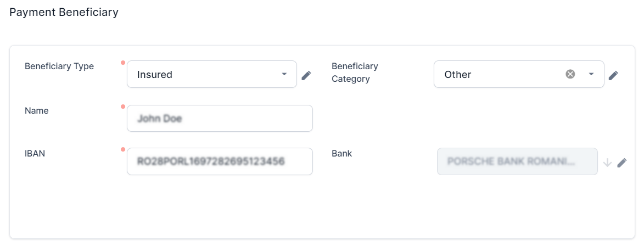Click the 'Payment Beneficiary' section heading

point(64,12)
